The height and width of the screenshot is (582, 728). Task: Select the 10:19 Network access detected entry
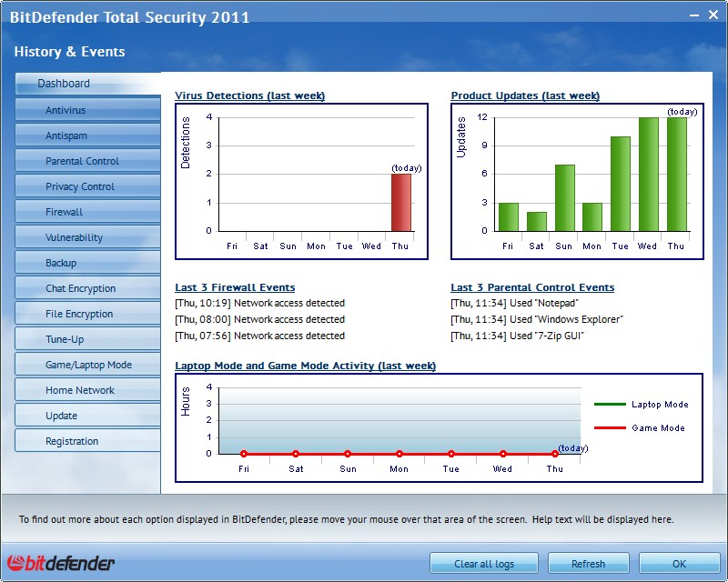coord(259,303)
